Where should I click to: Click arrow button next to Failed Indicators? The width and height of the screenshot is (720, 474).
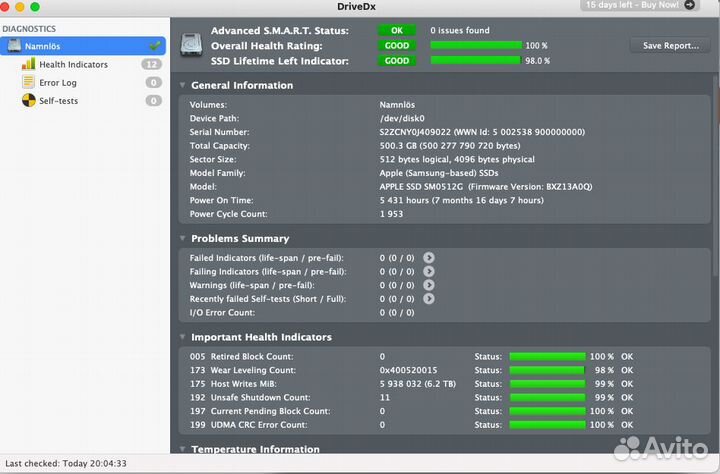(x=428, y=258)
